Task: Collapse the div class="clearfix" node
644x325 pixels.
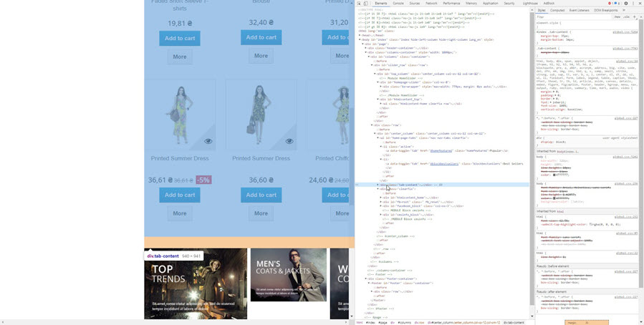Action: pos(378,189)
